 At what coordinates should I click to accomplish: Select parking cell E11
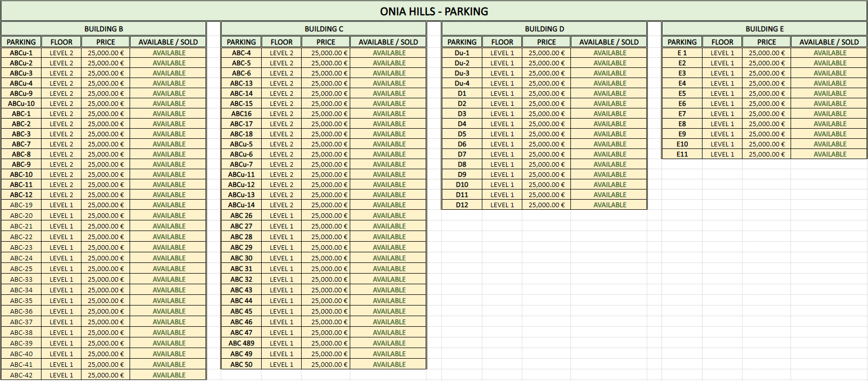click(x=682, y=154)
